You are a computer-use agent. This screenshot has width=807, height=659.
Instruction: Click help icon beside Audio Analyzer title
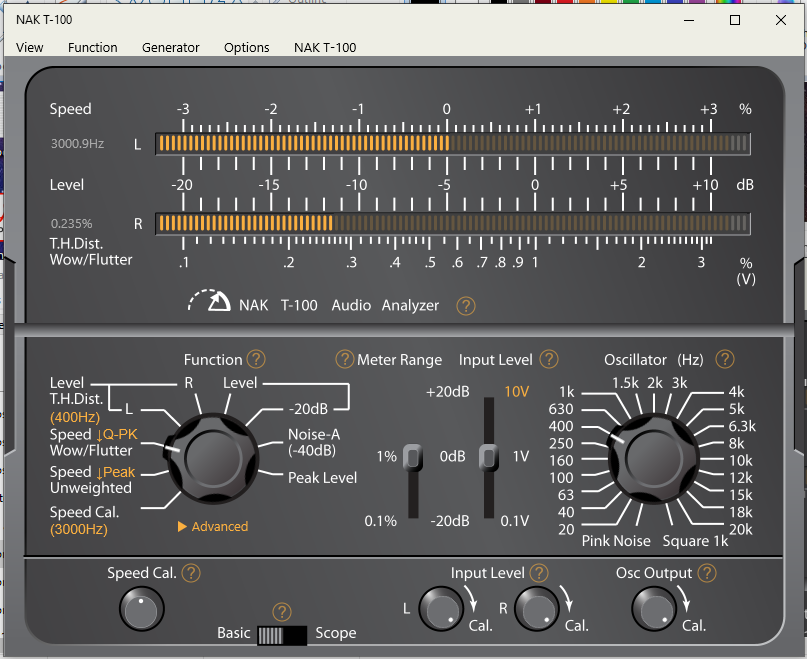(x=465, y=306)
